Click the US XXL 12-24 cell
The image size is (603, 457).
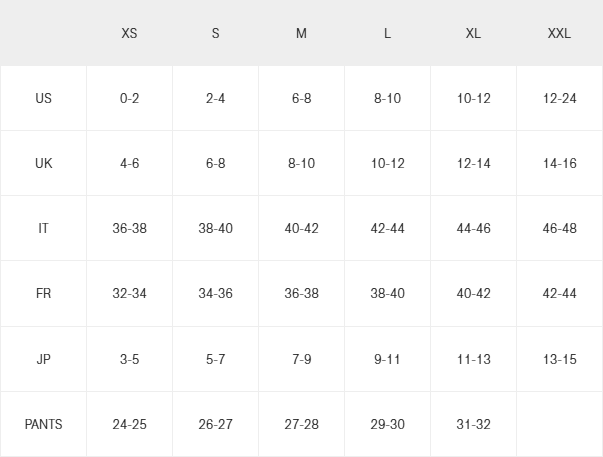(x=559, y=98)
